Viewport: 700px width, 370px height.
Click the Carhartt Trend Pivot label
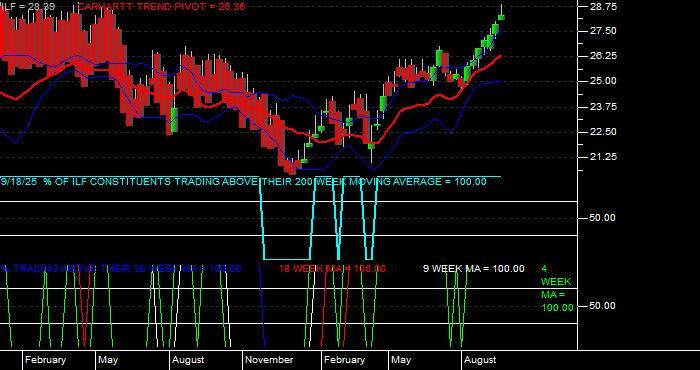click(162, 7)
